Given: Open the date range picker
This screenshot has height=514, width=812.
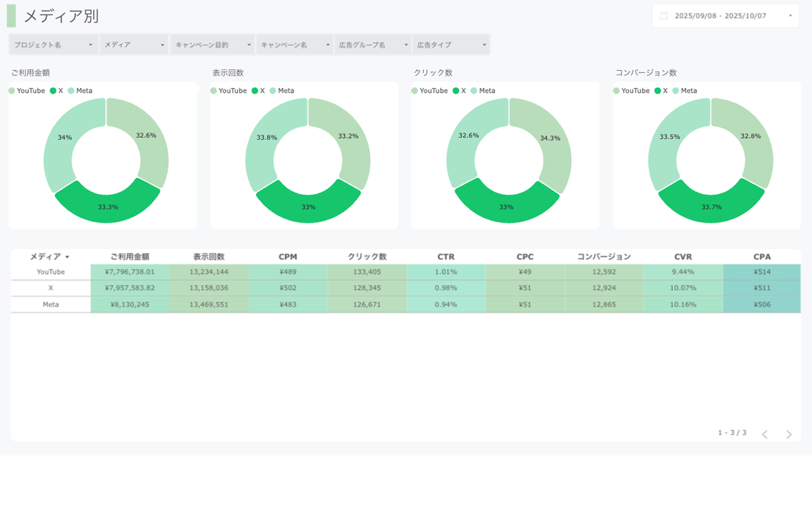Looking at the screenshot, I should 725,16.
